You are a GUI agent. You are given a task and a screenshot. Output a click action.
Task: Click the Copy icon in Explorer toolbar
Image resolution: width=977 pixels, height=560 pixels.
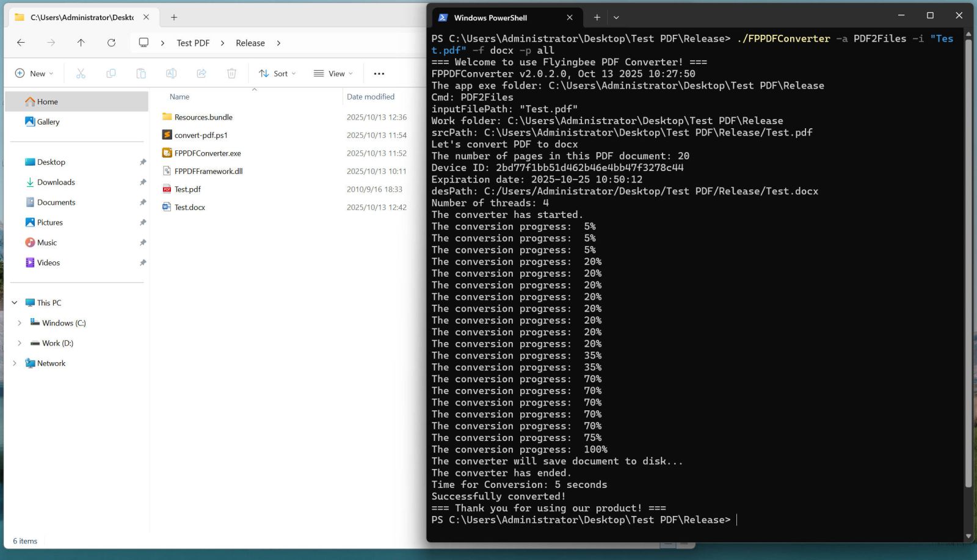(111, 73)
